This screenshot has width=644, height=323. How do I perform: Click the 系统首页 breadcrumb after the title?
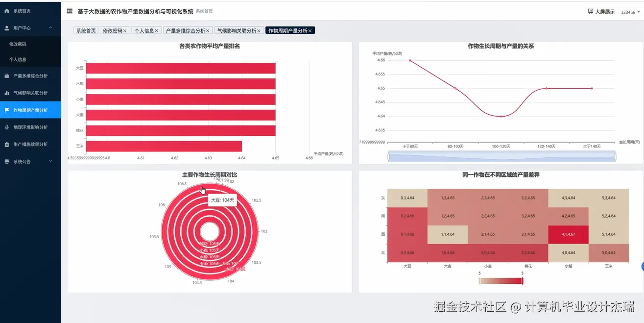(x=204, y=11)
